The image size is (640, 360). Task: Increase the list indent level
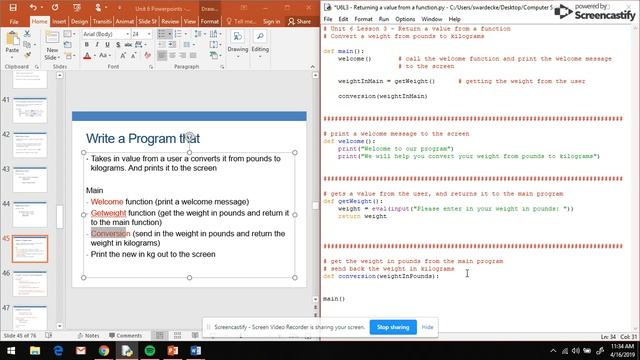[x=172, y=44]
